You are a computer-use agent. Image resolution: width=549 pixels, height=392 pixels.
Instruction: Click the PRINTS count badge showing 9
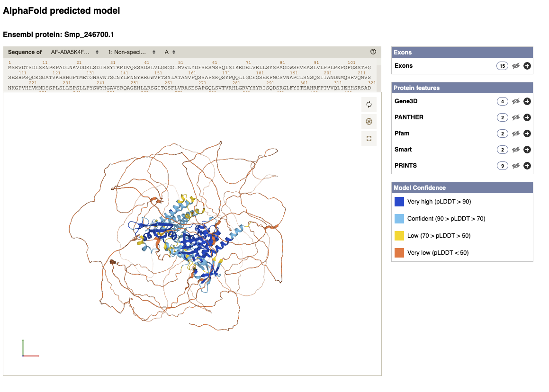click(502, 166)
